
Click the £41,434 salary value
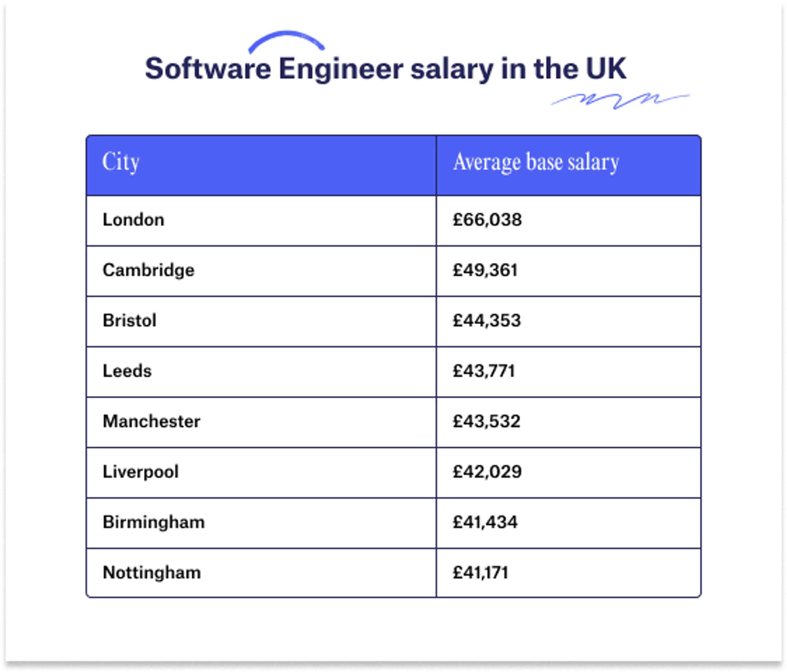[x=485, y=522]
